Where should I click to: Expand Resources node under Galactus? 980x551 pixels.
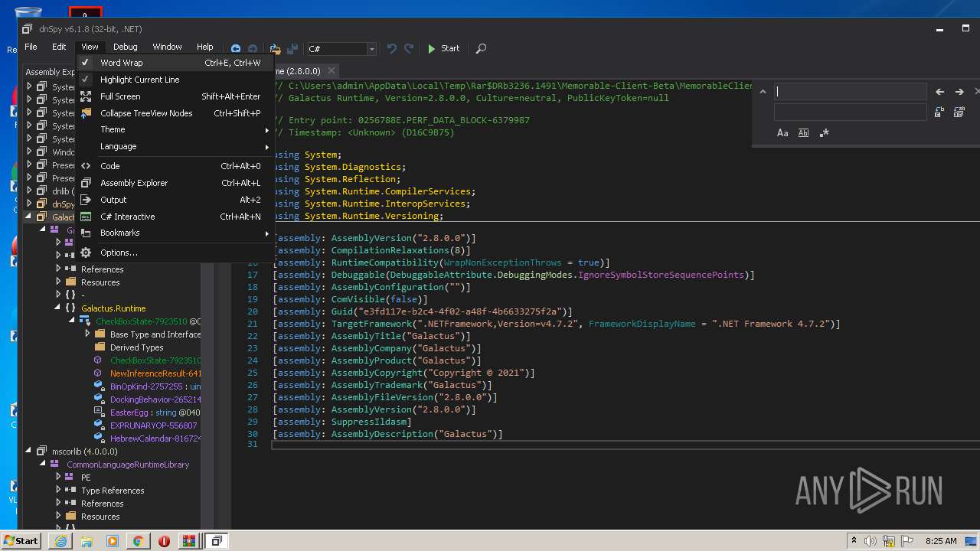57,282
